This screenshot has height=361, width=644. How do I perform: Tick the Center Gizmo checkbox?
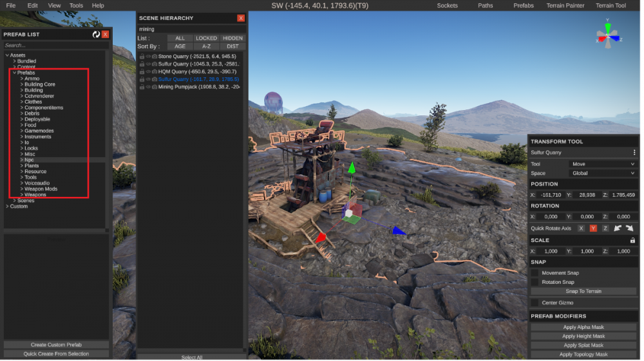pos(535,302)
